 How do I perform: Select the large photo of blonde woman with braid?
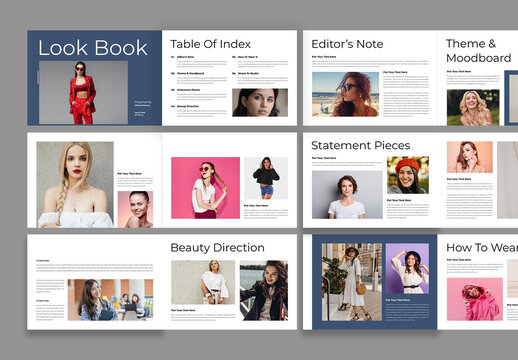coord(75,185)
